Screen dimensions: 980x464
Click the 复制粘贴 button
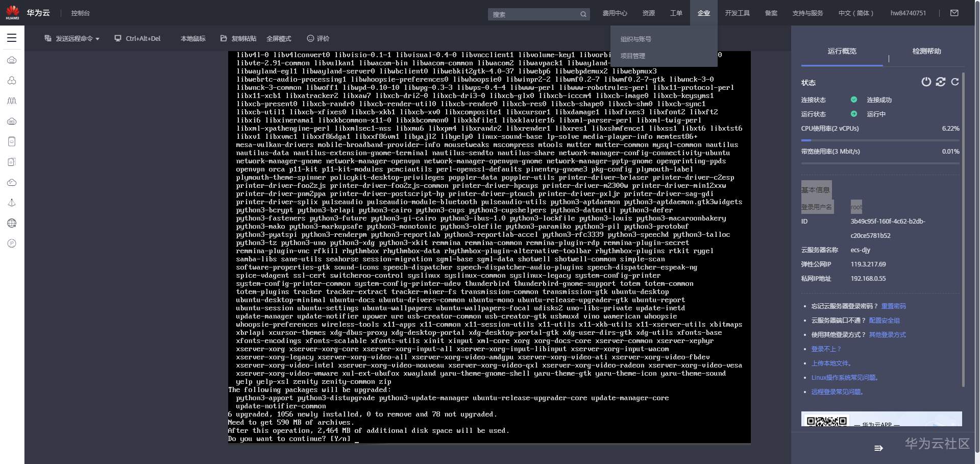(x=238, y=38)
